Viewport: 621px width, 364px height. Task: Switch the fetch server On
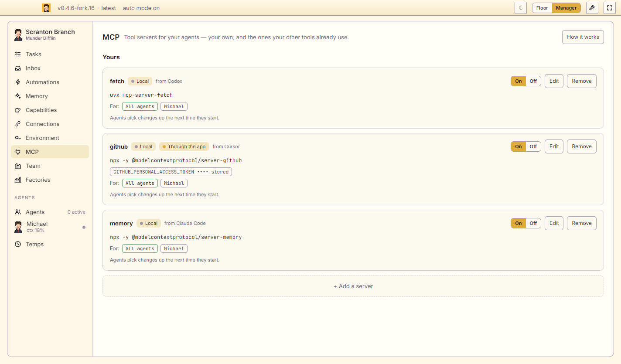pyautogui.click(x=519, y=81)
